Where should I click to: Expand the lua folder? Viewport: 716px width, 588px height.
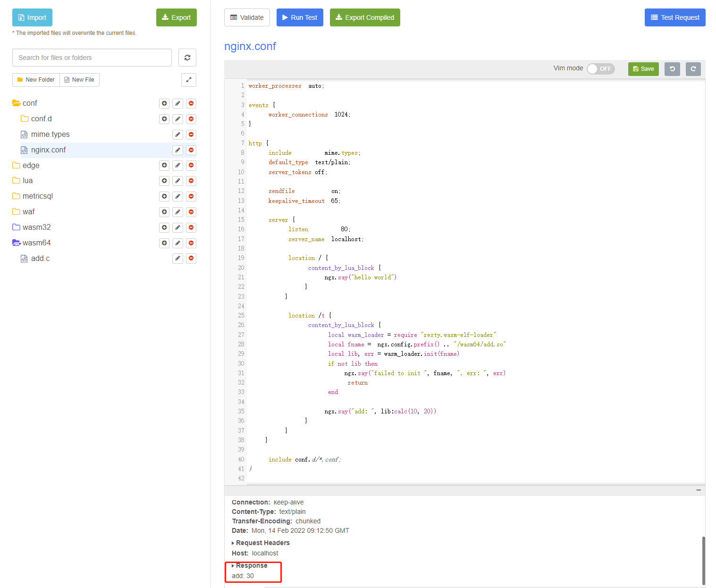click(x=23, y=181)
